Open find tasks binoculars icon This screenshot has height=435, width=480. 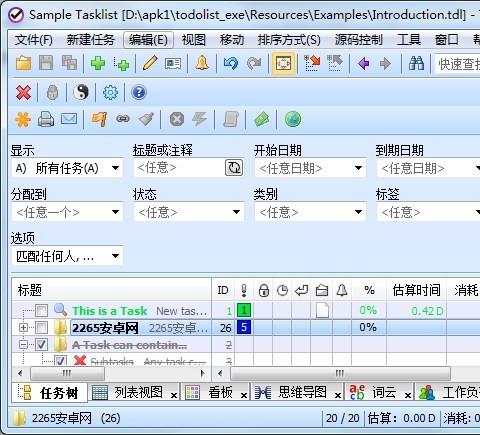pos(416,63)
